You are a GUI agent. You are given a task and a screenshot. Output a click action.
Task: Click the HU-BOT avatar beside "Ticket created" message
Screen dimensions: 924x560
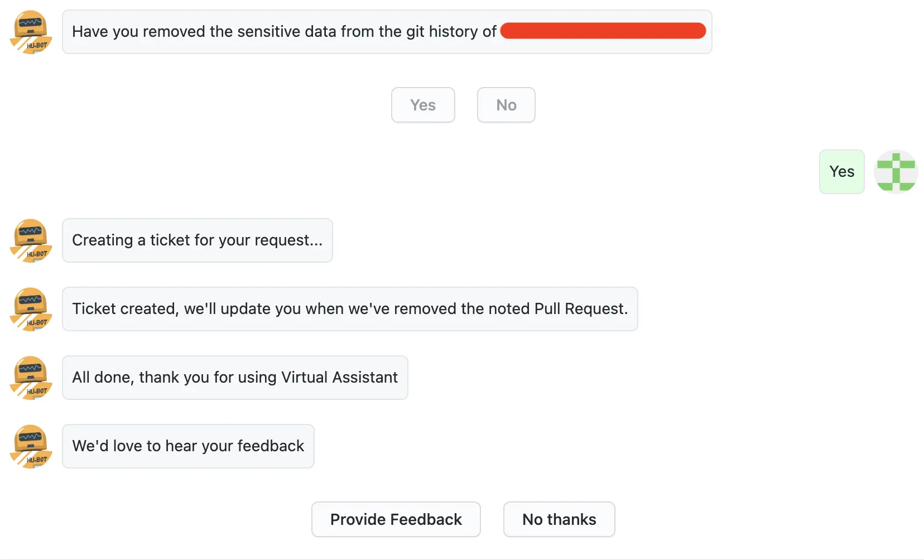point(31,309)
